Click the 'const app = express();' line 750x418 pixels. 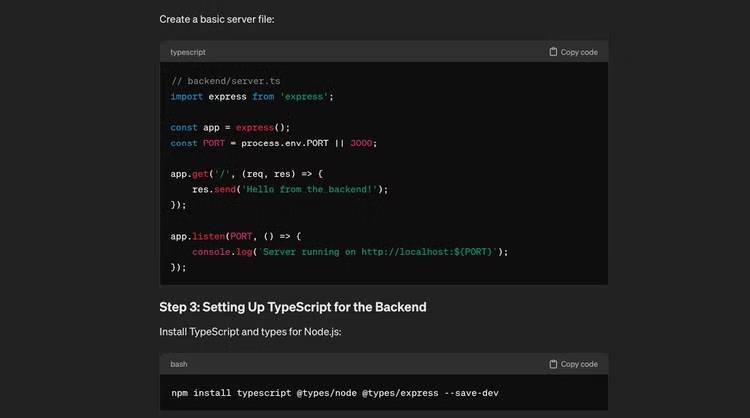[x=230, y=128]
